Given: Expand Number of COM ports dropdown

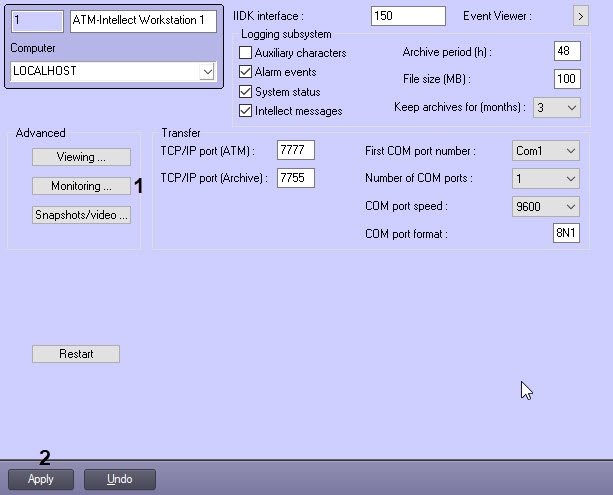Looking at the screenshot, I should [546, 179].
